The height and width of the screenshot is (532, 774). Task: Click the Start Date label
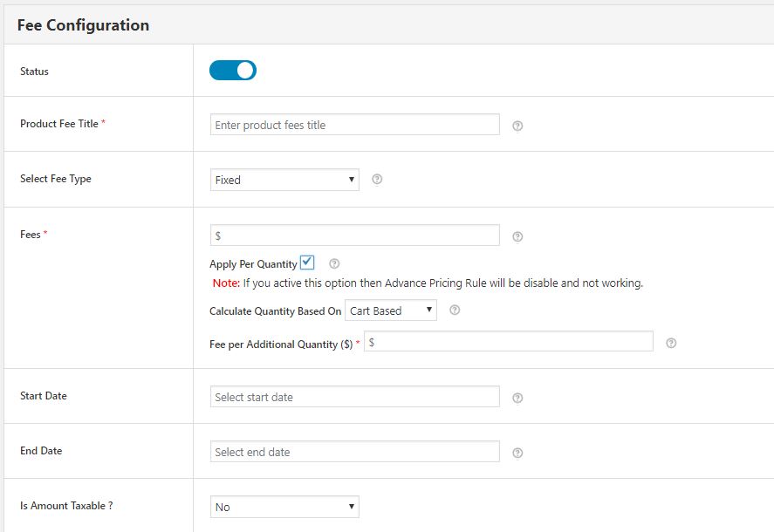[x=44, y=396]
